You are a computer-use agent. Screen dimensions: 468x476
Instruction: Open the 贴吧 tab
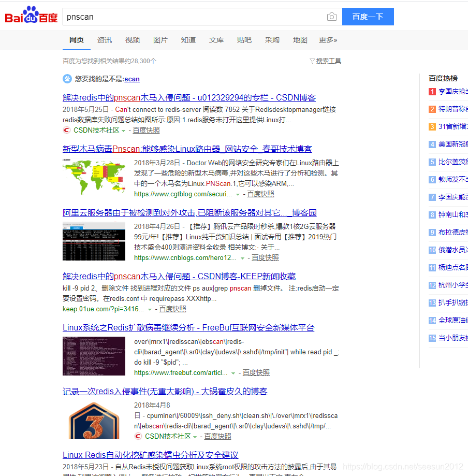point(244,40)
